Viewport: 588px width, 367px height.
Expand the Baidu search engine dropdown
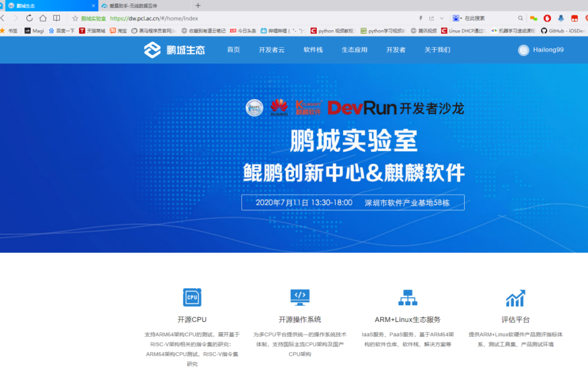pos(457,18)
